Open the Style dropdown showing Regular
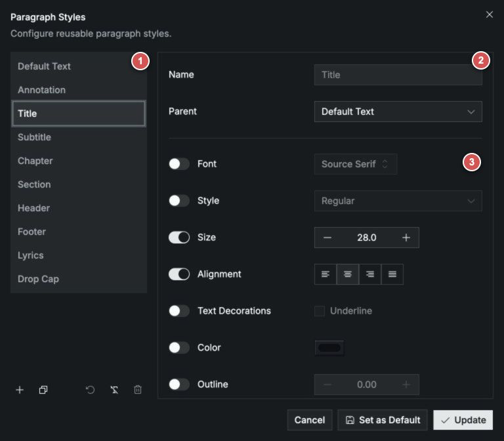 [x=398, y=201]
